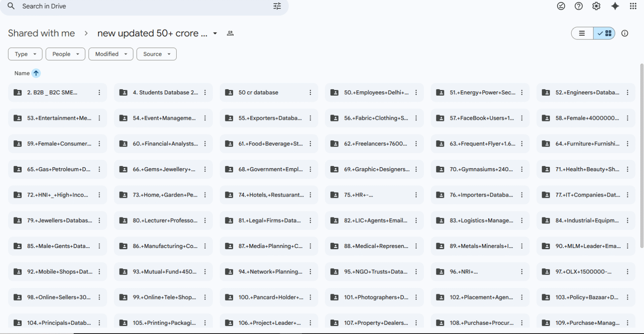Switch to grid layout view
Viewport: 644px width, 334px height.
605,33
